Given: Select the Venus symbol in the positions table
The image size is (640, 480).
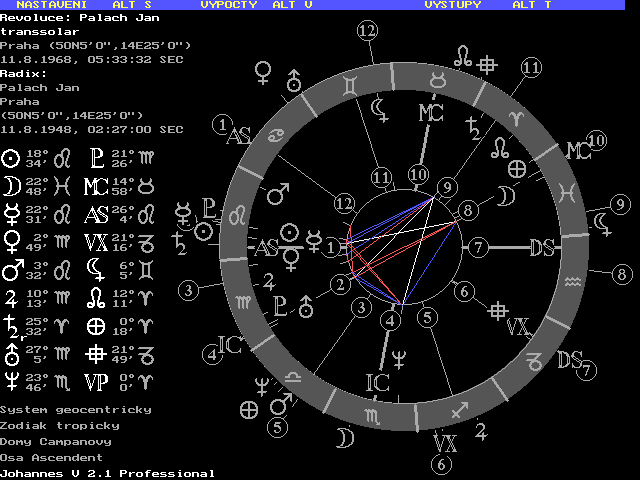Looking at the screenshot, I should [x=10, y=241].
